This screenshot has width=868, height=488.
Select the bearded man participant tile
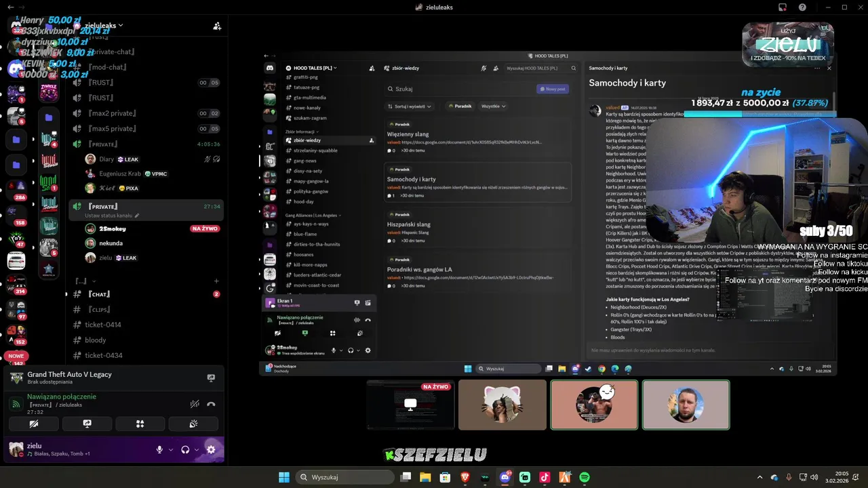tap(686, 405)
